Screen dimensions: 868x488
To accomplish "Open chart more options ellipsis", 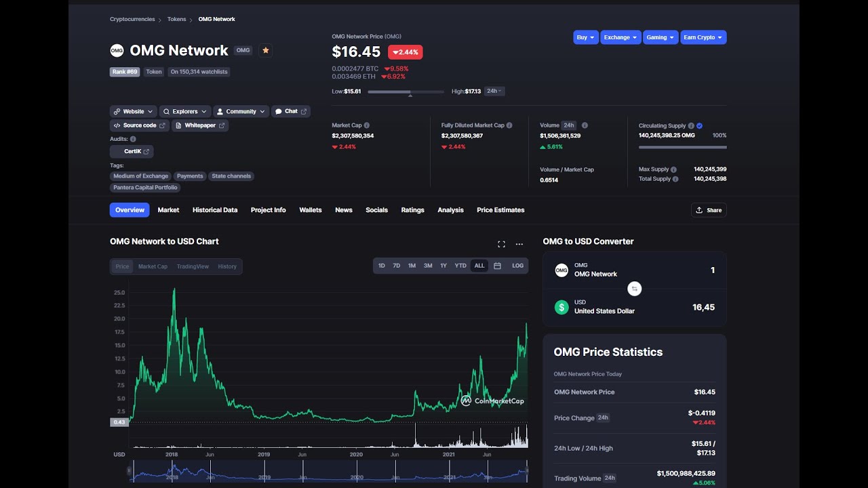I will coord(519,244).
